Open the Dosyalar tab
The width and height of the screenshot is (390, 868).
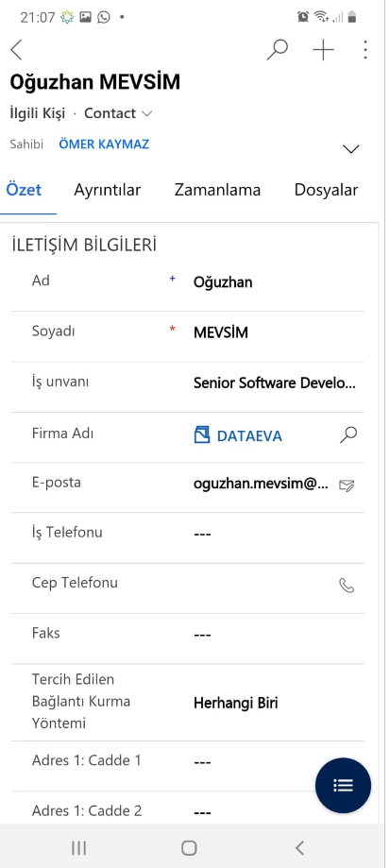tap(326, 190)
